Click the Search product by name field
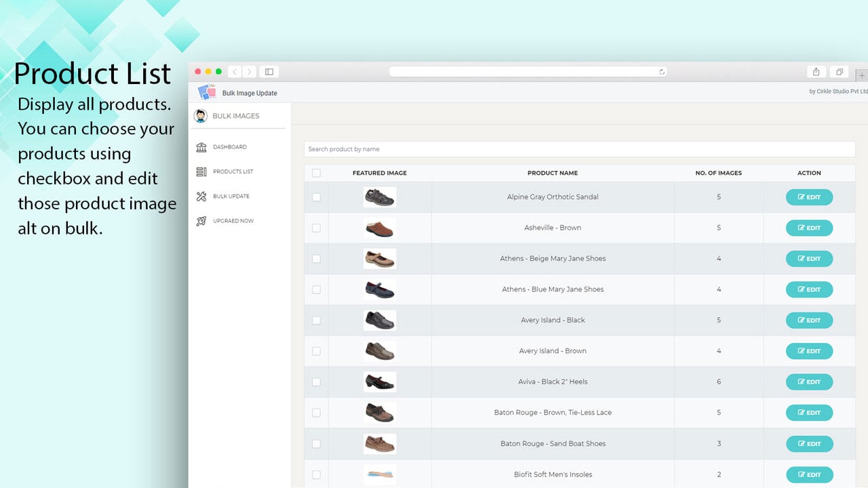 tap(580, 149)
